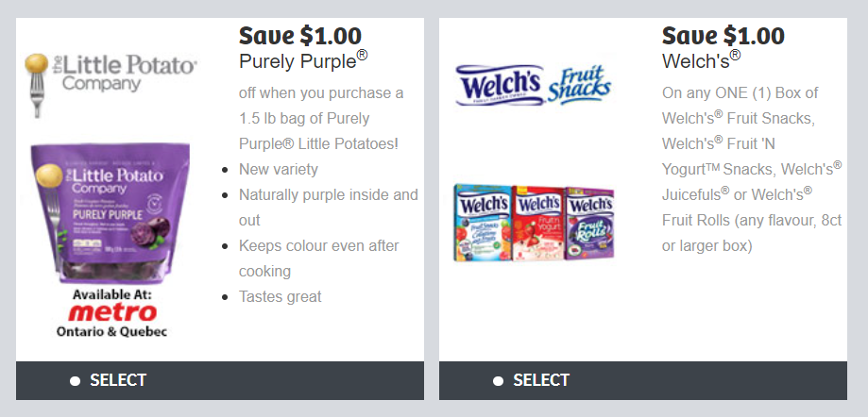Toggle the Welch's coupon select circle

click(x=498, y=380)
